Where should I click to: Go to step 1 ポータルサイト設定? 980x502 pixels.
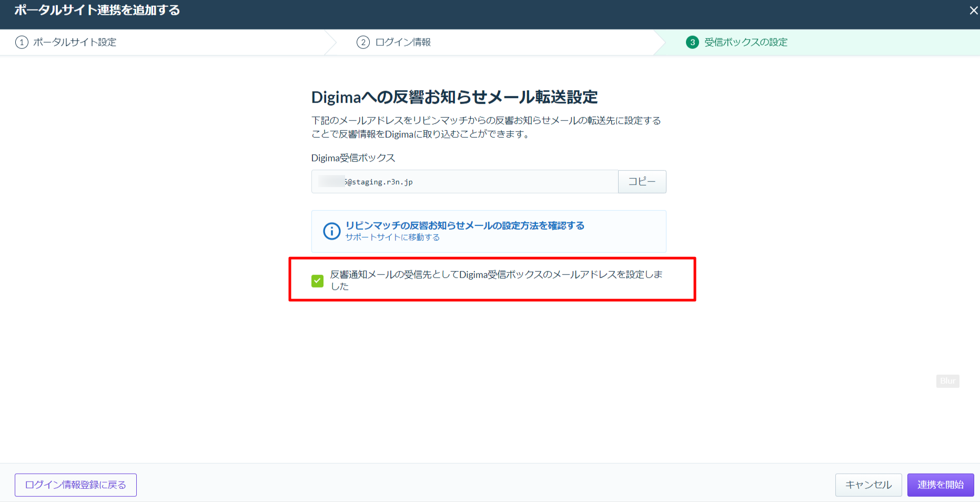[66, 42]
